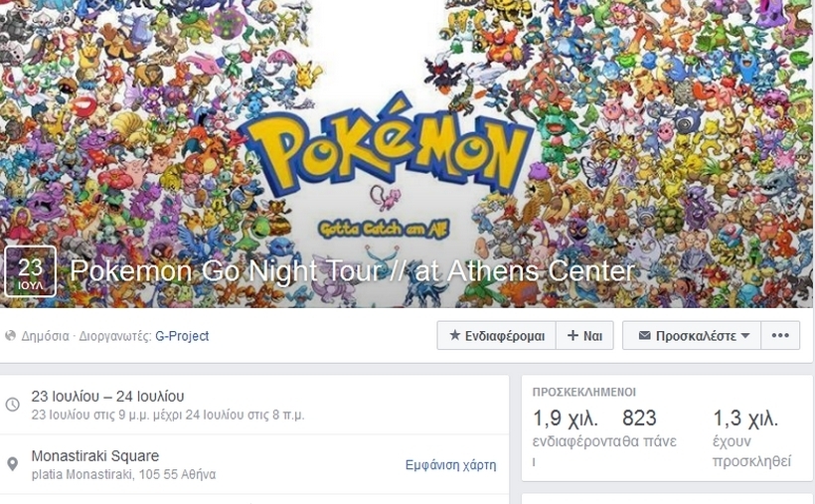815x504 pixels.
Task: Click Ναι to confirm attending
Action: pos(584,335)
